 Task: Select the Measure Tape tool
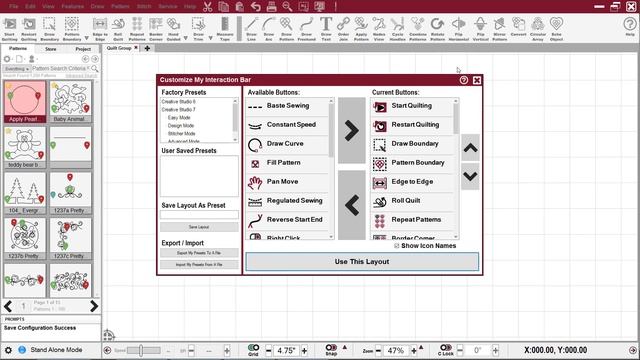(225, 29)
